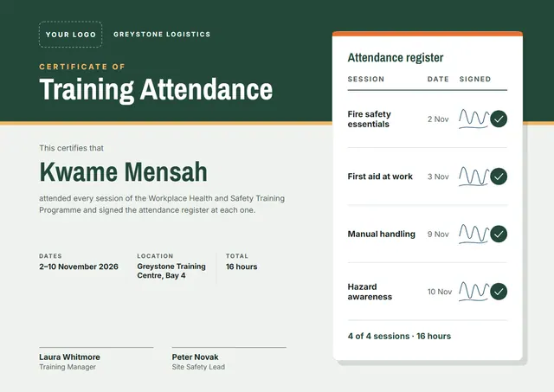The height and width of the screenshot is (392, 554).
Task: Select Greystone Training Centre, Bay 4 text
Action: click(x=171, y=271)
